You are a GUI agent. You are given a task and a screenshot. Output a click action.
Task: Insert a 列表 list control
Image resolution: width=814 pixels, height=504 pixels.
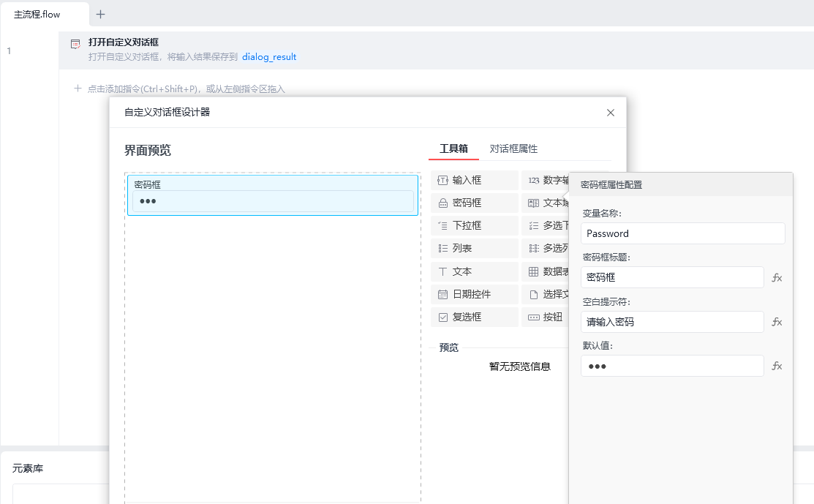[x=474, y=249]
